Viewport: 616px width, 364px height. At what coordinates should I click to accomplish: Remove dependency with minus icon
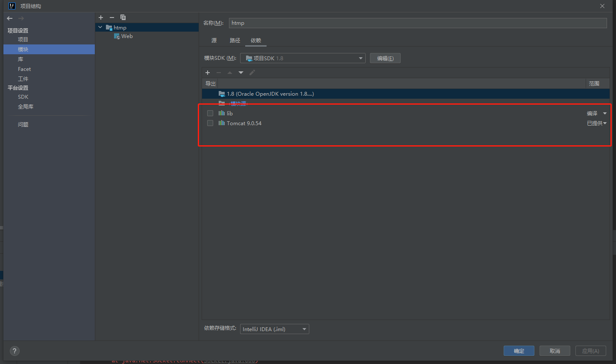(x=219, y=73)
